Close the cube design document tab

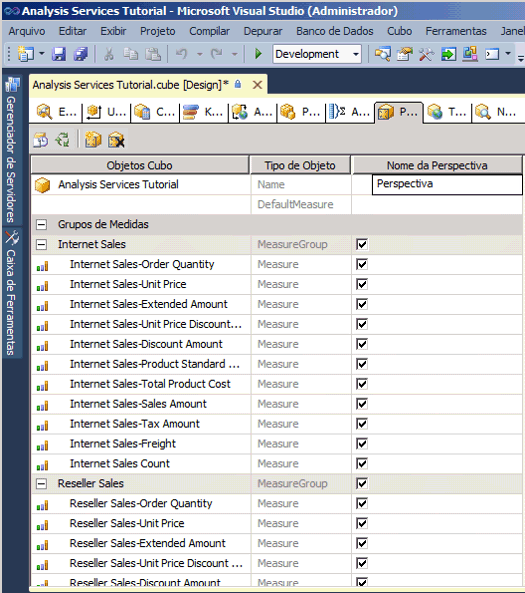point(257,85)
